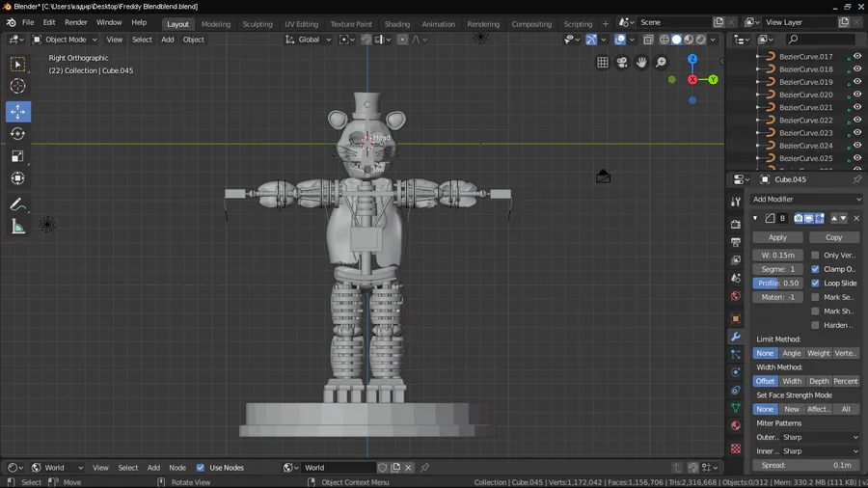Click the Y axis on navigation gizmo
The width and height of the screenshot is (868, 488).
713,80
